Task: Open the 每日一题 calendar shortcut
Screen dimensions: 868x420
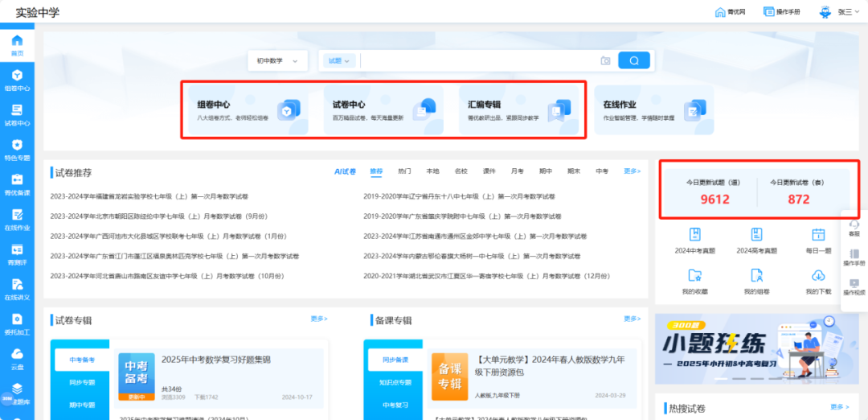Action: point(819,241)
